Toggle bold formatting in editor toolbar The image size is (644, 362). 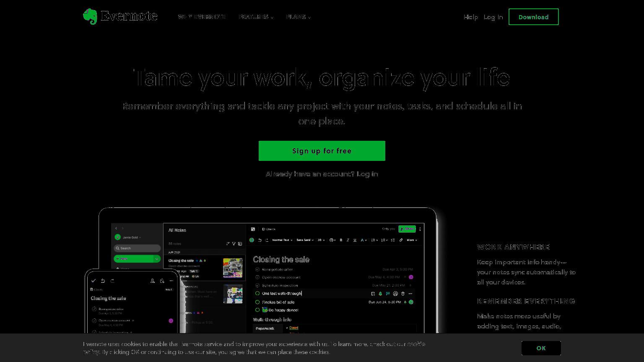(341, 240)
